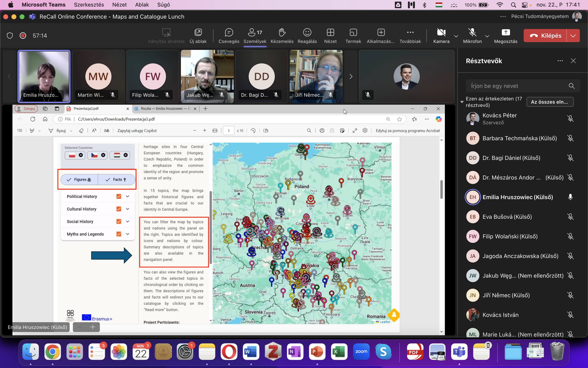The height and width of the screenshot is (368, 588).
Task: Open Szerkesztés menu in menu bar
Action: [x=89, y=5]
